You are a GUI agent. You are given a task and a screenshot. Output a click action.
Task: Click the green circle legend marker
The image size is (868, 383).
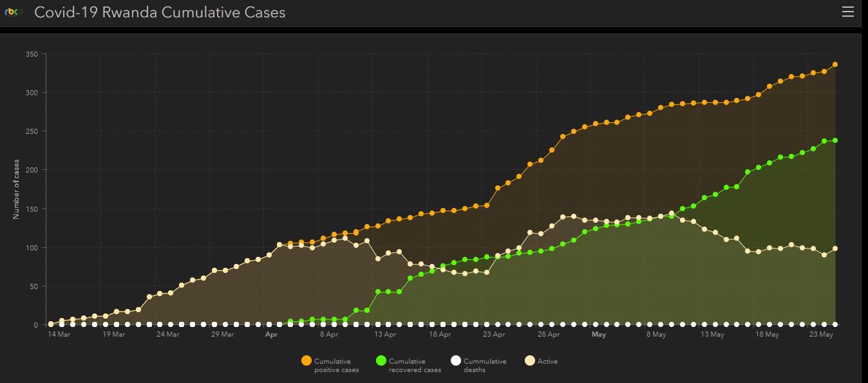[x=381, y=361]
